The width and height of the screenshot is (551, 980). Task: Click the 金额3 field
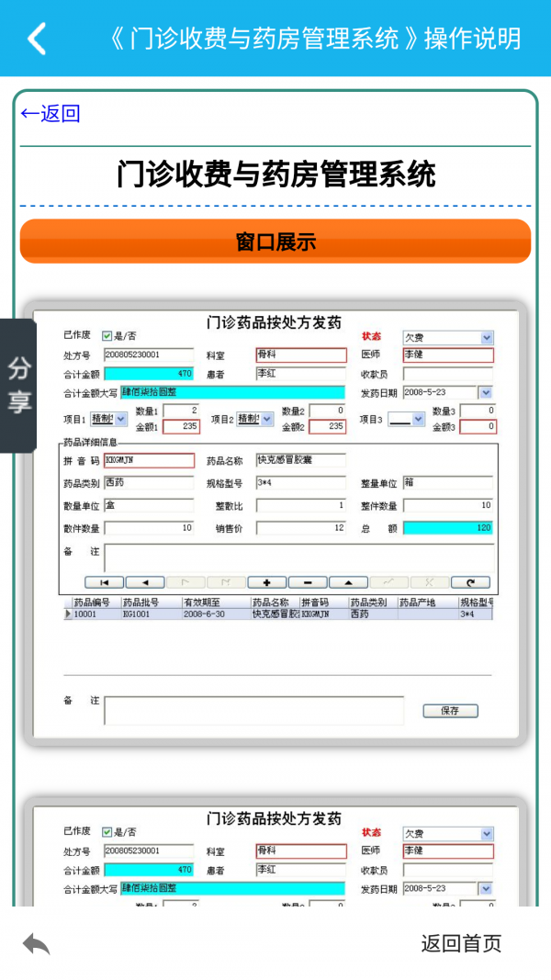(x=478, y=427)
